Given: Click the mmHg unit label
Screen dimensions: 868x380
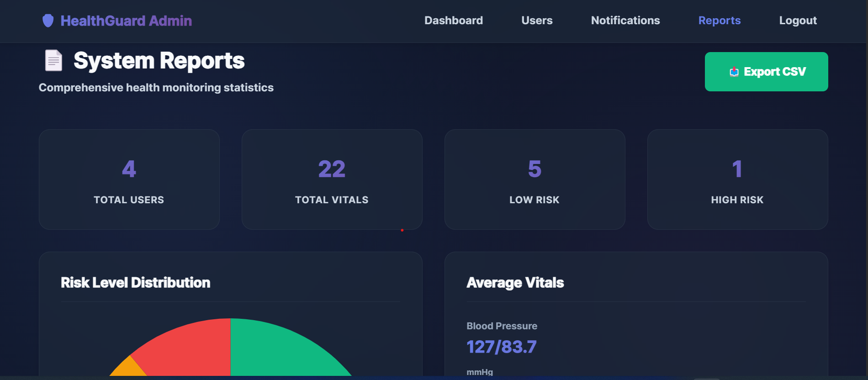Looking at the screenshot, I should [480, 372].
